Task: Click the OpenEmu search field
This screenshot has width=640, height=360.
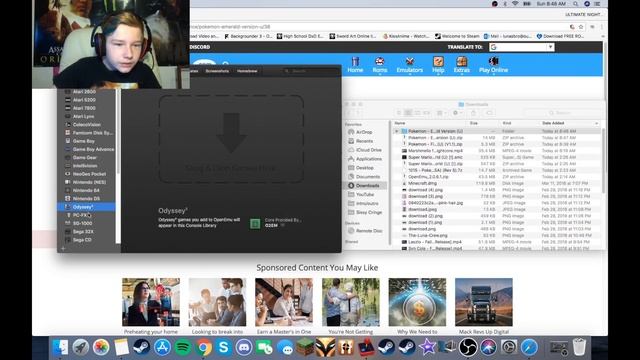Action: pos(310,71)
